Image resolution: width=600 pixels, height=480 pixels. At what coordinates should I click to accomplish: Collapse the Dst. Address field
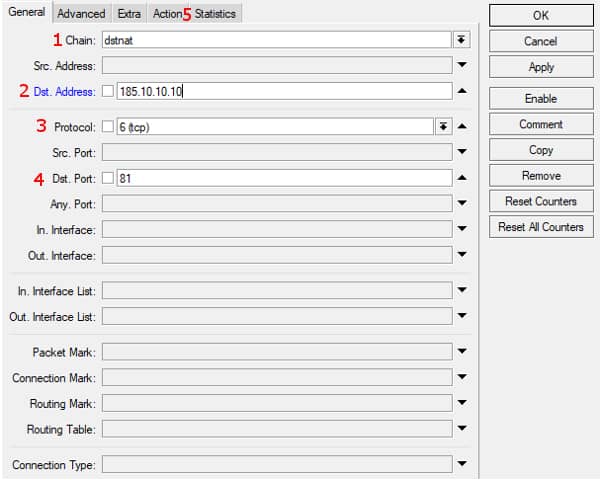pos(462,91)
